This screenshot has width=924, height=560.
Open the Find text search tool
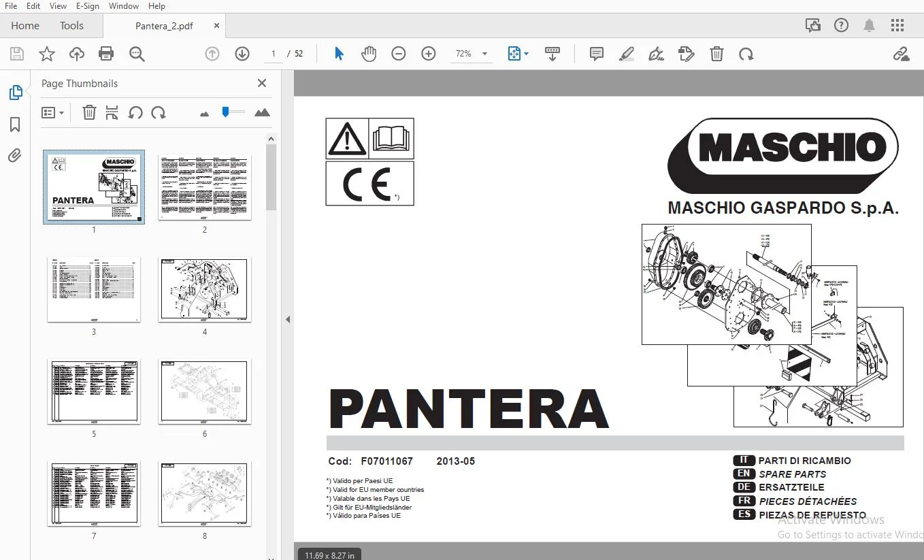coord(137,54)
